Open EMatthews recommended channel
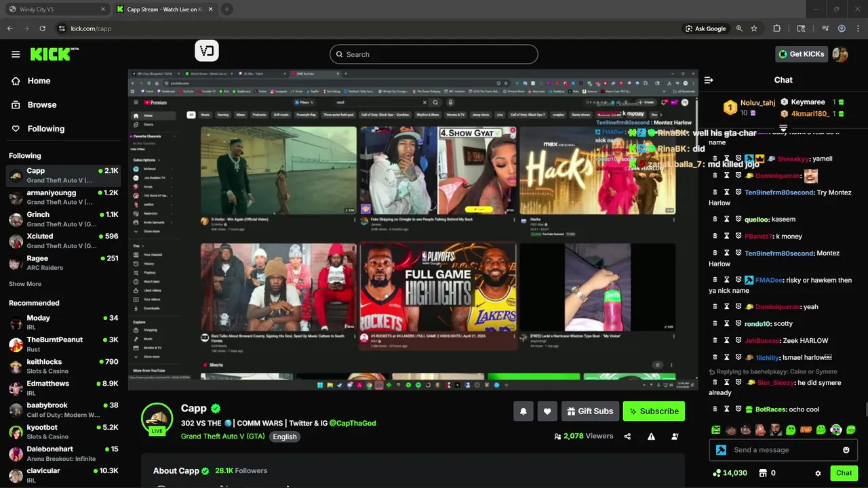This screenshot has width=868, height=488. [64, 388]
